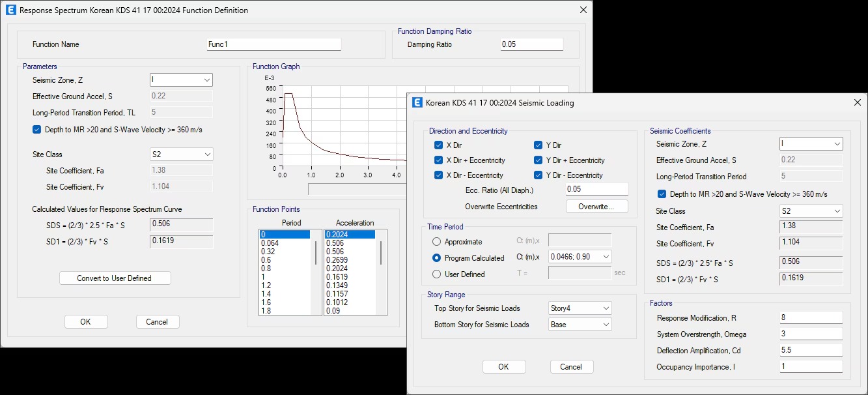Image resolution: width=868 pixels, height=395 pixels.
Task: Select the Approximate time period option
Action: 436,242
